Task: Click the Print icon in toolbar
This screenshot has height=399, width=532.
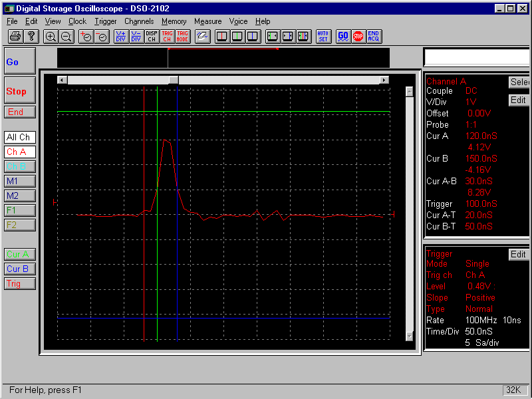Action: pos(15,37)
